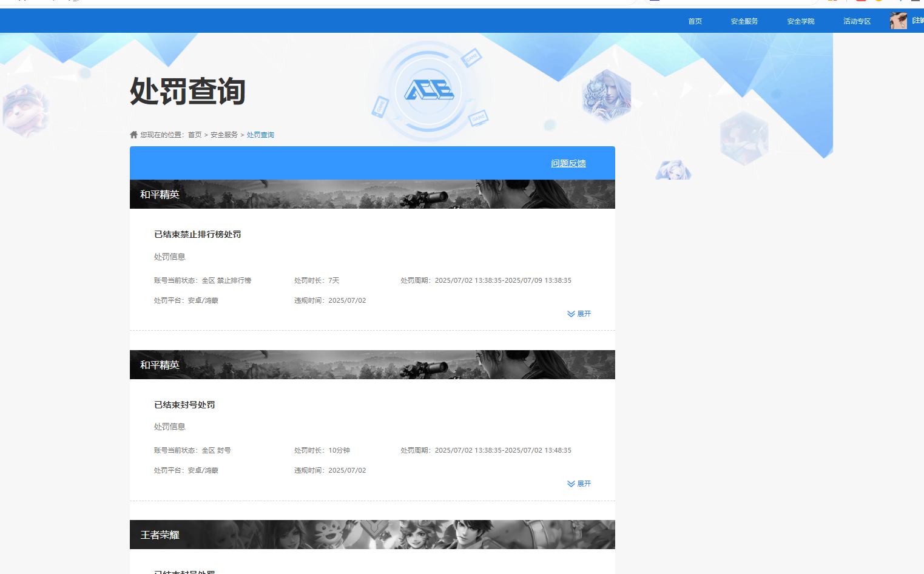Select the 已结束禁止排行榜处罚 heading
The height and width of the screenshot is (574, 924).
coord(198,234)
